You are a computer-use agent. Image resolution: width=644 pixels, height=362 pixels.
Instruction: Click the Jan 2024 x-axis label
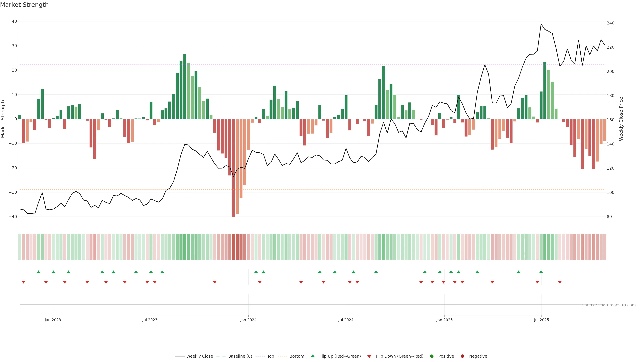[x=248, y=320]
